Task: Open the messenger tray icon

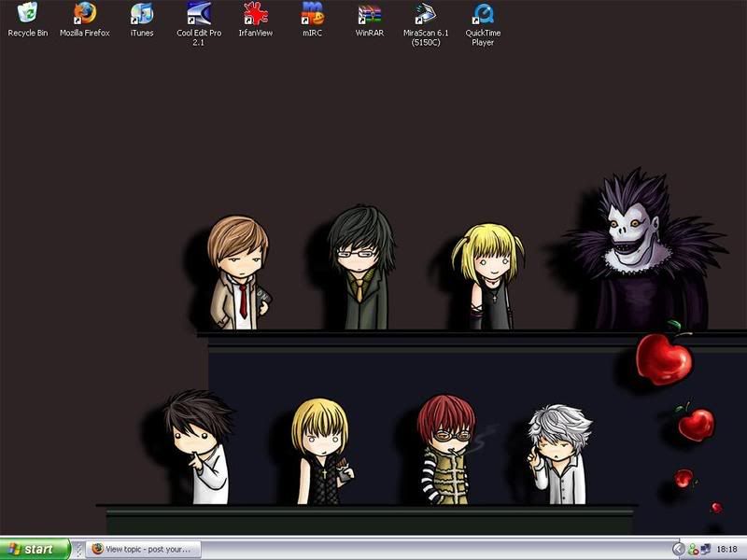Action: point(694,550)
